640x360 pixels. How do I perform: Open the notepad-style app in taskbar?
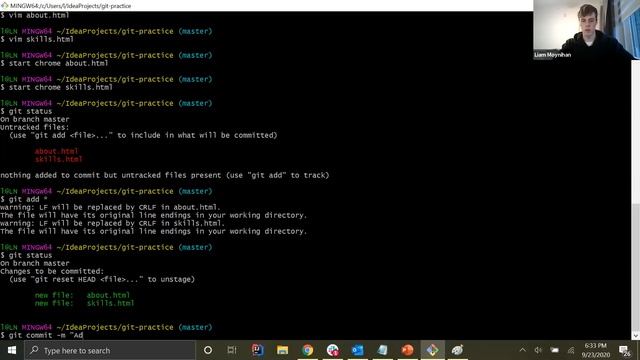coord(382,350)
